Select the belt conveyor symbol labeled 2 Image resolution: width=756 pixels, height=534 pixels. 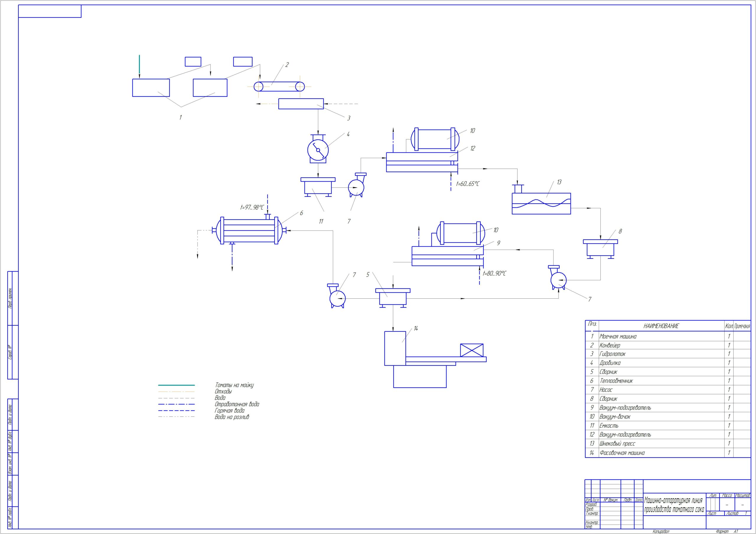point(279,86)
